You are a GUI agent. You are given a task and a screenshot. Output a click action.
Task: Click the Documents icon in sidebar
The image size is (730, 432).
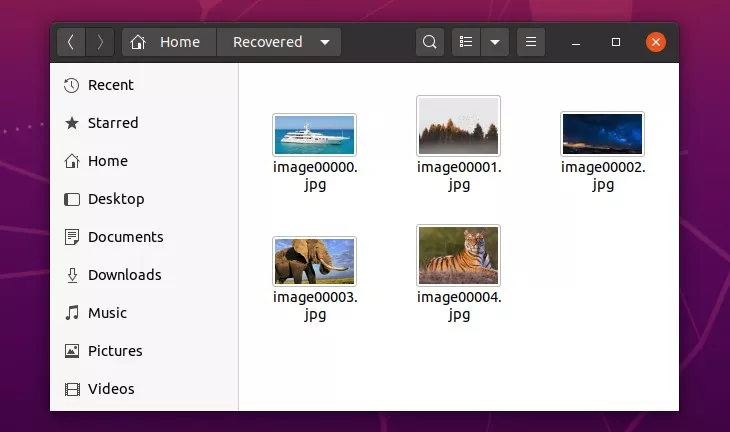(x=72, y=237)
